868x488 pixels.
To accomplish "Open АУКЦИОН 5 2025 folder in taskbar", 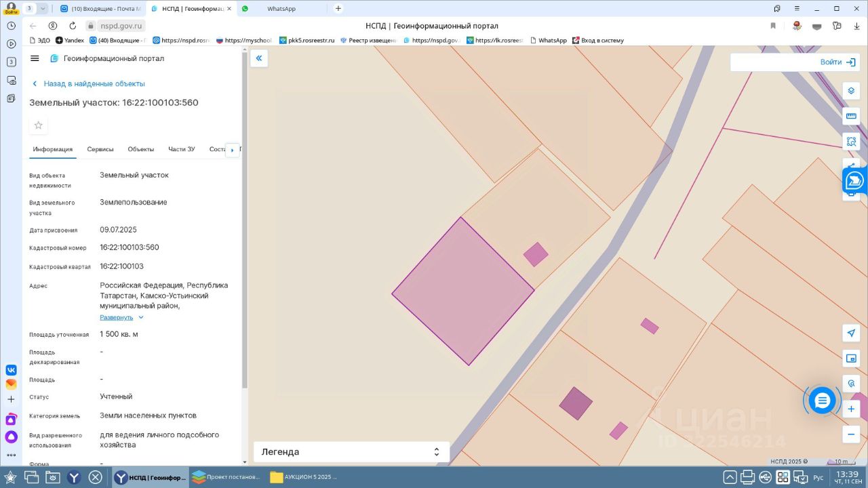I will pyautogui.click(x=303, y=477).
